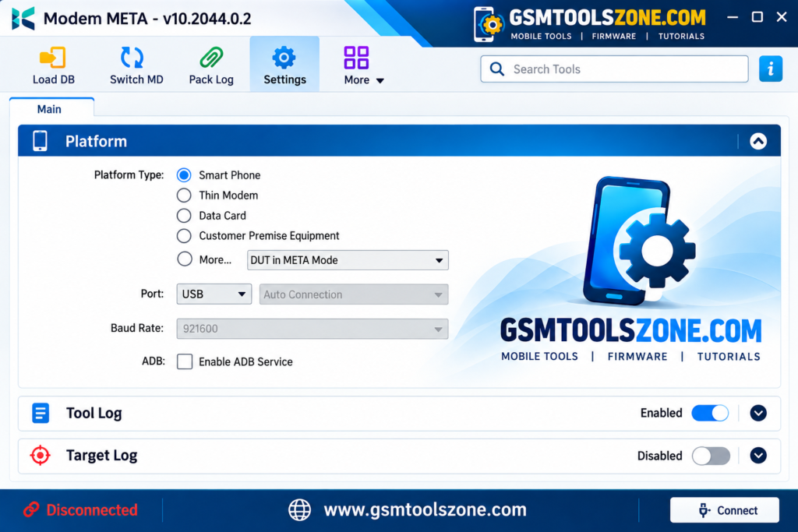Expand the Tool Log section

pyautogui.click(x=757, y=413)
